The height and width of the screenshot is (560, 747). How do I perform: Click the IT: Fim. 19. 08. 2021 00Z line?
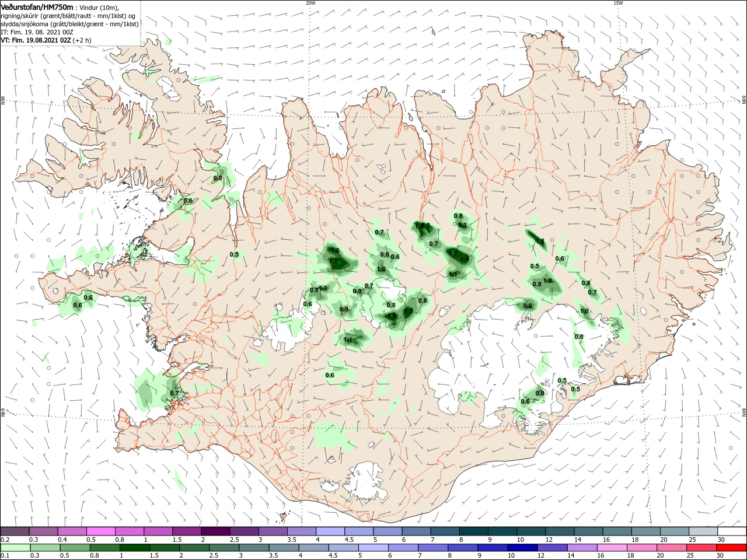pyautogui.click(x=37, y=32)
